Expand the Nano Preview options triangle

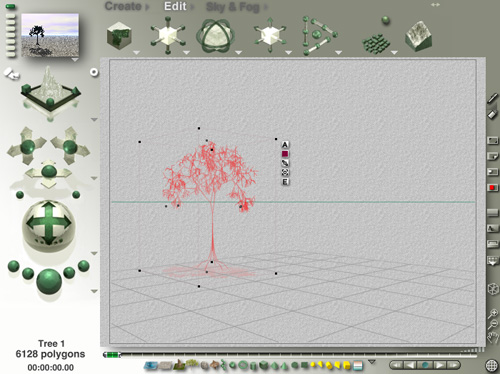[75, 60]
